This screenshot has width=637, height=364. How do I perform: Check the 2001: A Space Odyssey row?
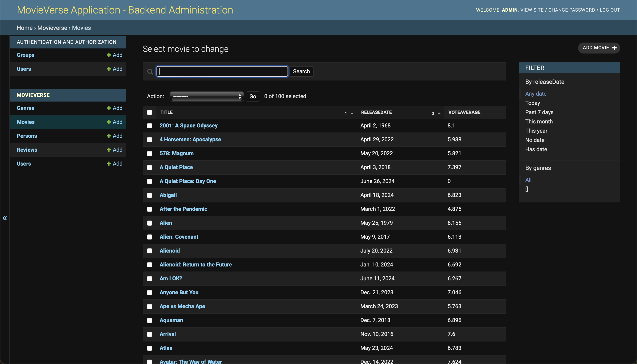pos(150,126)
